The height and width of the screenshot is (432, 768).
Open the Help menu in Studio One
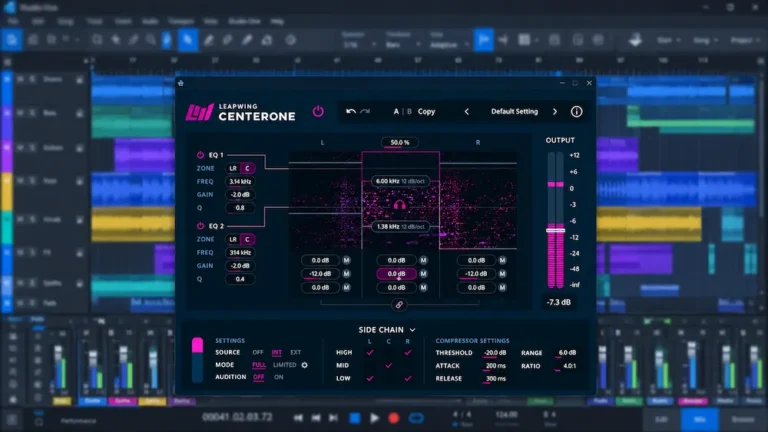pyautogui.click(x=277, y=22)
